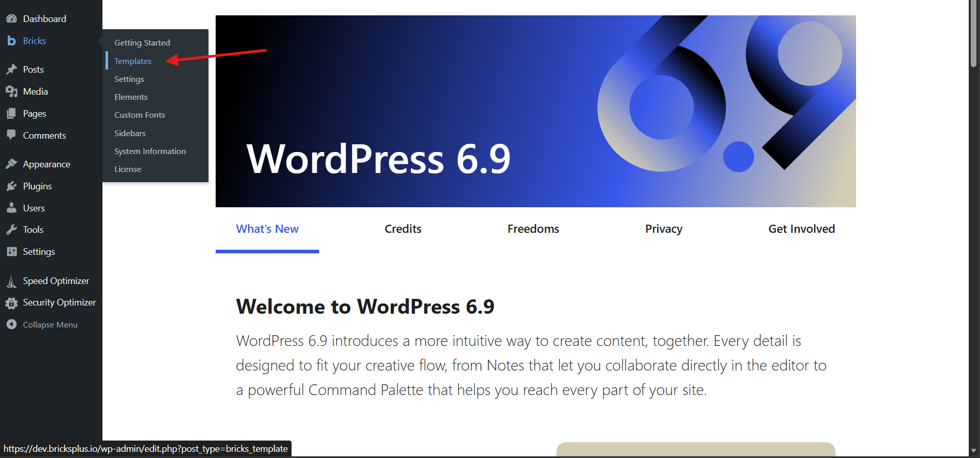Open Sidebars in the Bricks submenu
The image size is (980, 458).
(x=130, y=134)
